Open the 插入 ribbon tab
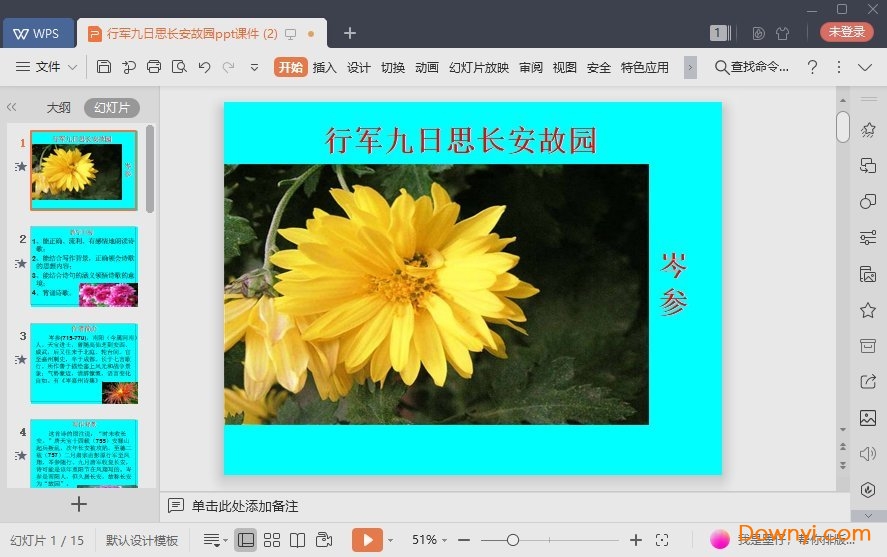Viewport: 887px width, 557px height. coord(325,67)
